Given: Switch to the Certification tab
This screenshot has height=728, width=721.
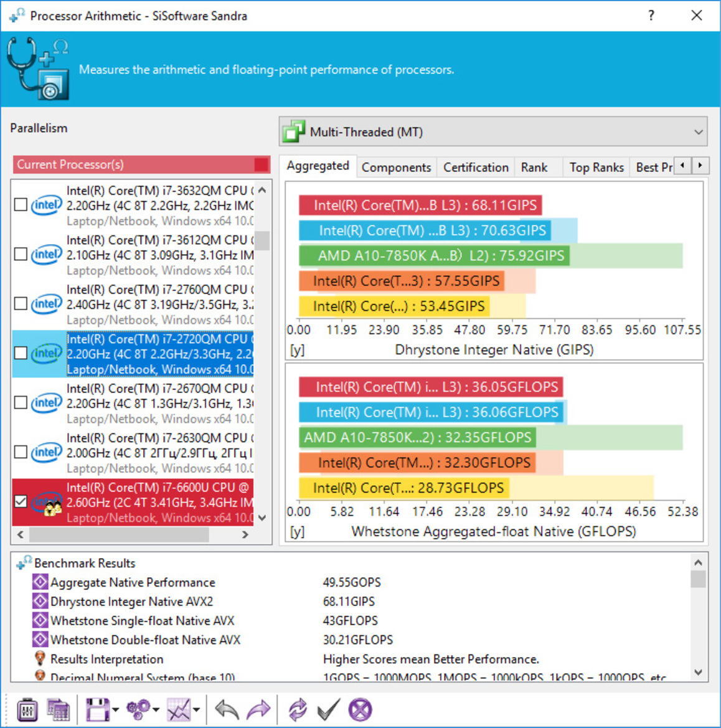Looking at the screenshot, I should pyautogui.click(x=476, y=167).
